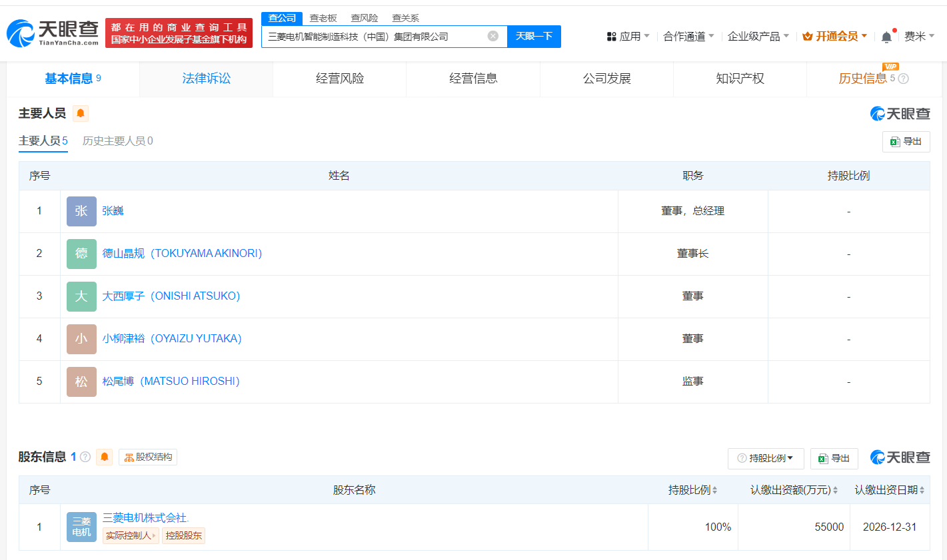This screenshot has height=560, width=947.
Task: Click the orange alert bell beside 股东信息
Action: (105, 457)
